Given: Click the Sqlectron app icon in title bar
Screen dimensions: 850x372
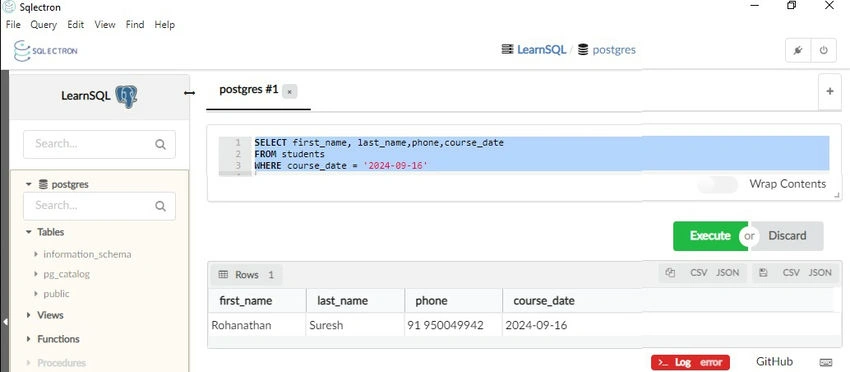Looking at the screenshot, I should [9, 7].
